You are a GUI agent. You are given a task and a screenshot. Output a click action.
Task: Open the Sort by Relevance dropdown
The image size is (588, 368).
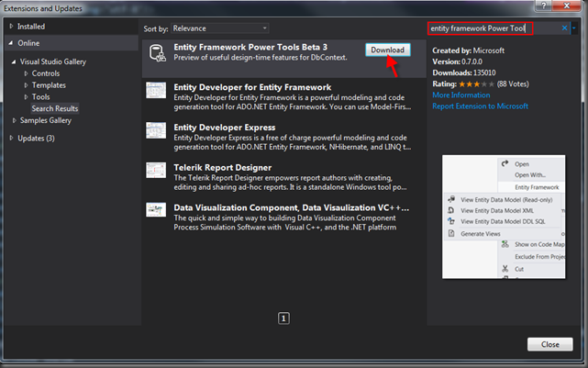pyautogui.click(x=220, y=28)
